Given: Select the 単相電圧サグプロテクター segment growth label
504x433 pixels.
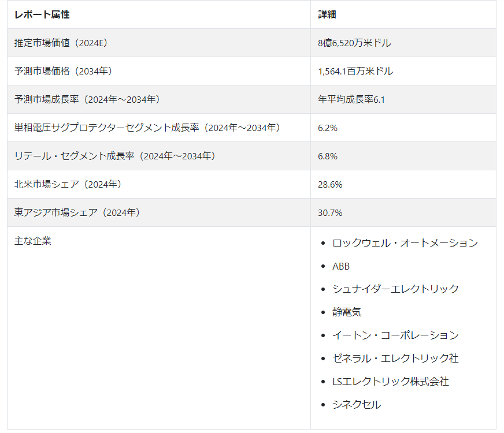Looking at the screenshot, I should click(x=147, y=128).
